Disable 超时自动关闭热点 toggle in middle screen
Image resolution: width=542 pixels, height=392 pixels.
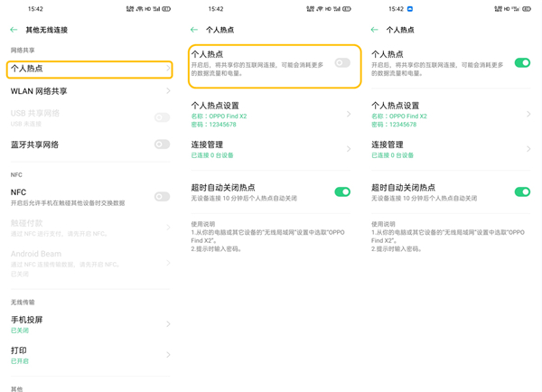pos(342,191)
